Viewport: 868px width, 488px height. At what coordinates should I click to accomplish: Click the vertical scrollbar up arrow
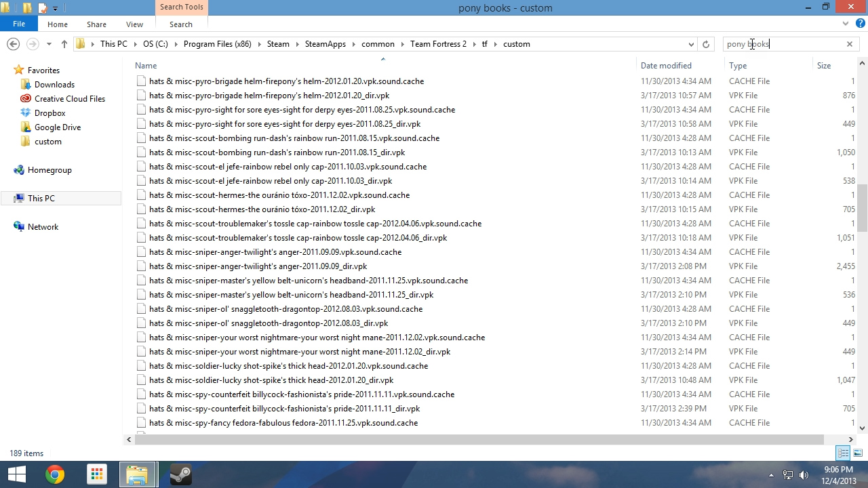(x=862, y=64)
